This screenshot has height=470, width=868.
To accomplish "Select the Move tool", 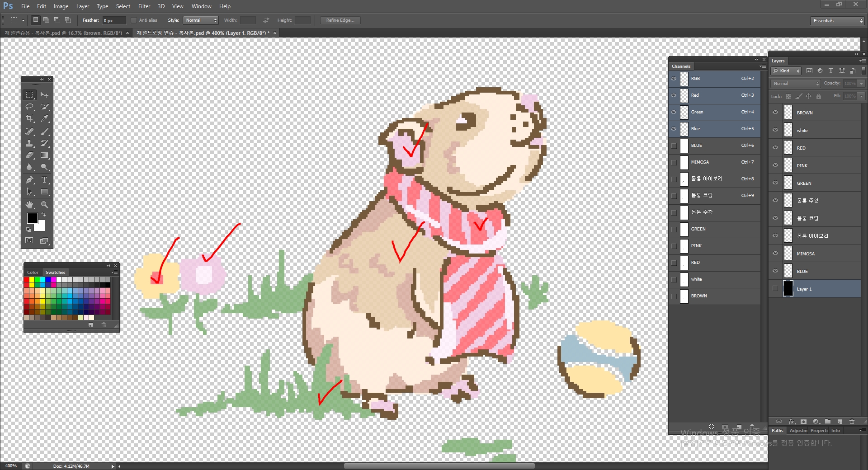I will pyautogui.click(x=44, y=95).
